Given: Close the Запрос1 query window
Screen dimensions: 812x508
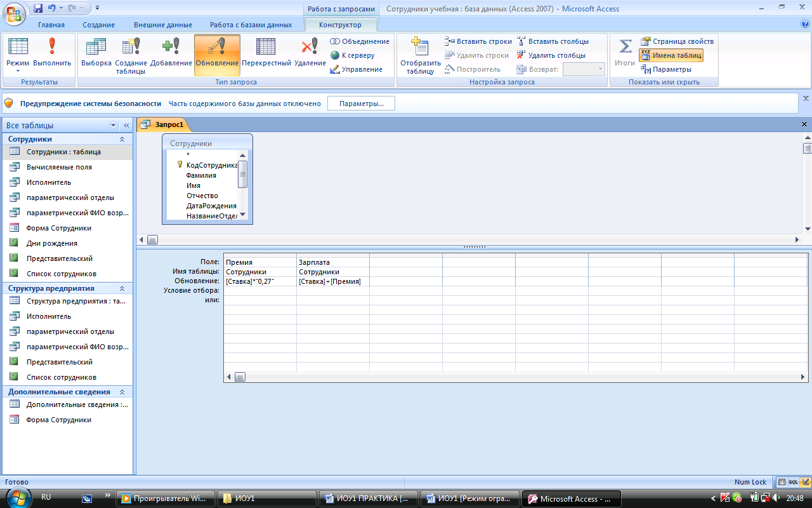Looking at the screenshot, I should point(804,124).
